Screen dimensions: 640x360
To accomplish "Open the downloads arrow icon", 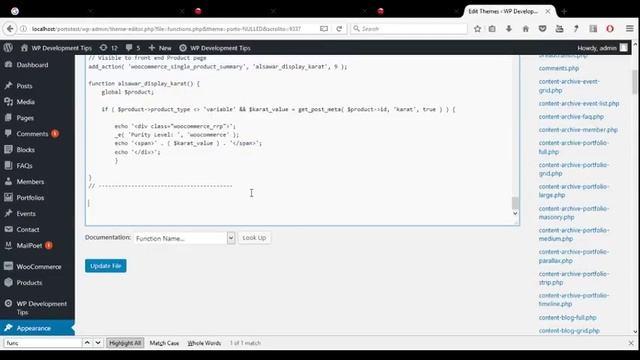I will tap(509, 29).
